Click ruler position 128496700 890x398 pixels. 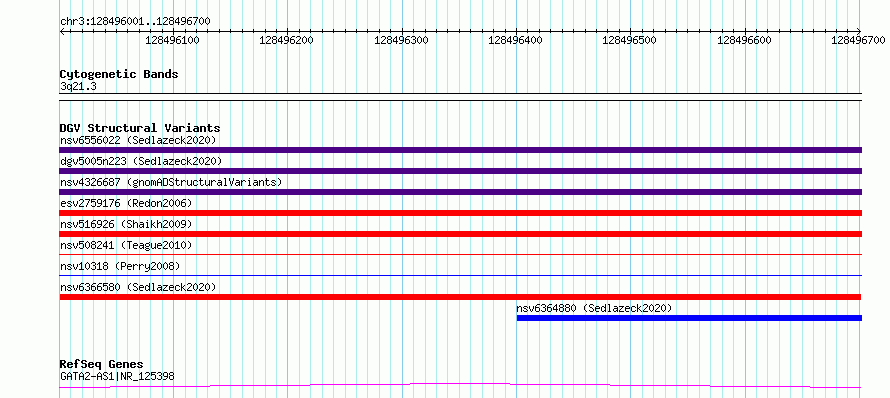[858, 40]
